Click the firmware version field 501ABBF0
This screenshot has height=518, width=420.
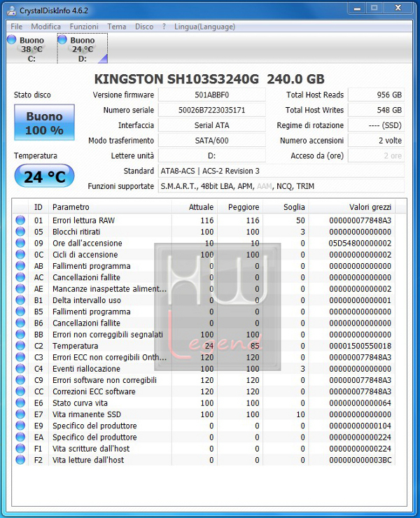point(212,94)
